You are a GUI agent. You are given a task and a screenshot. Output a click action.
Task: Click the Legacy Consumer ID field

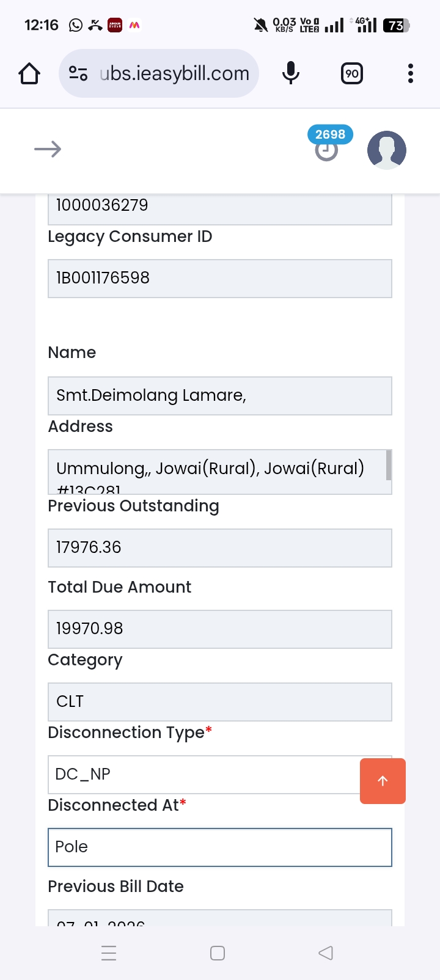220,279
